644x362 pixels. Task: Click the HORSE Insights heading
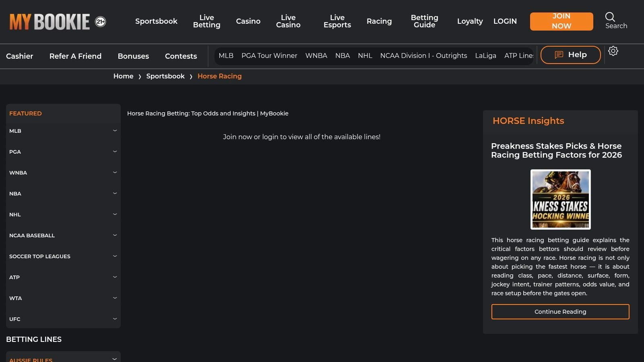click(528, 121)
